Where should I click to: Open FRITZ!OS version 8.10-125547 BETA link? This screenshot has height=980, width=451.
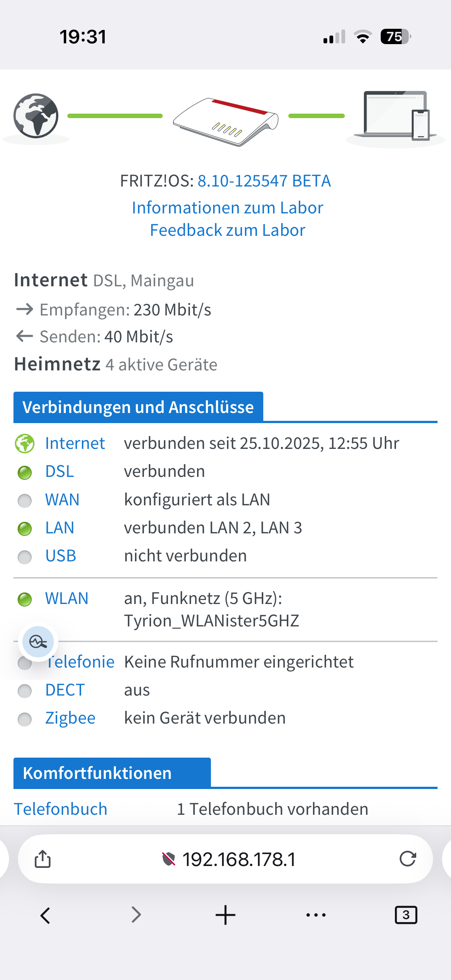[x=264, y=181]
